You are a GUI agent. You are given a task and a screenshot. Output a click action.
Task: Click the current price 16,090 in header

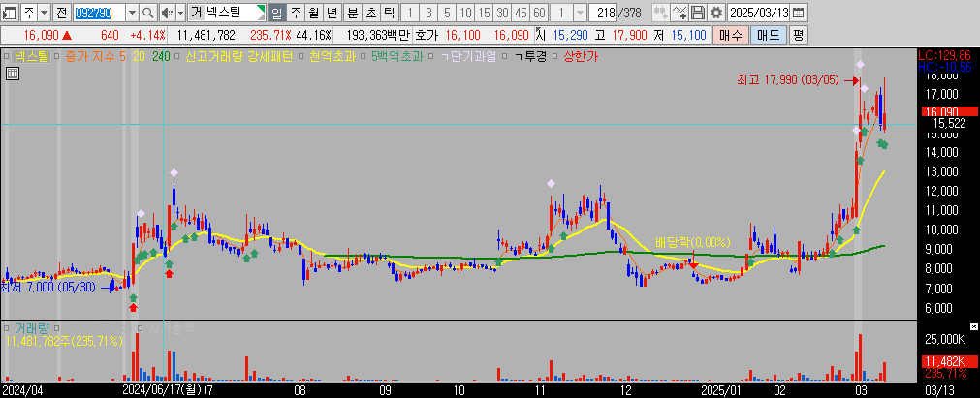tap(43, 35)
